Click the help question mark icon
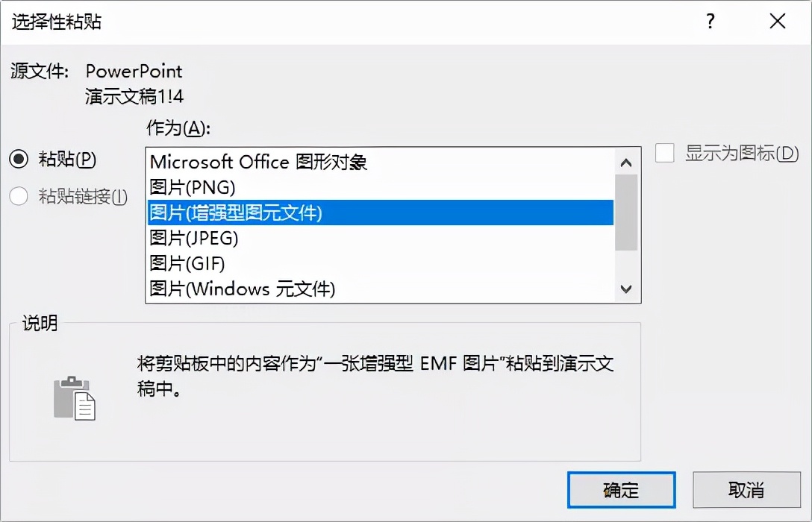This screenshot has width=812, height=522. [x=710, y=21]
